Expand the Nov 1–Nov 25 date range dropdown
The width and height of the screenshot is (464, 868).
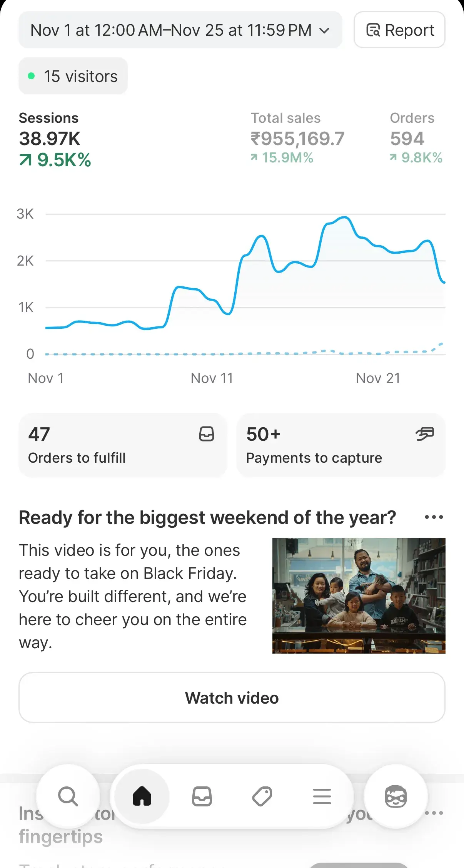tap(171, 30)
